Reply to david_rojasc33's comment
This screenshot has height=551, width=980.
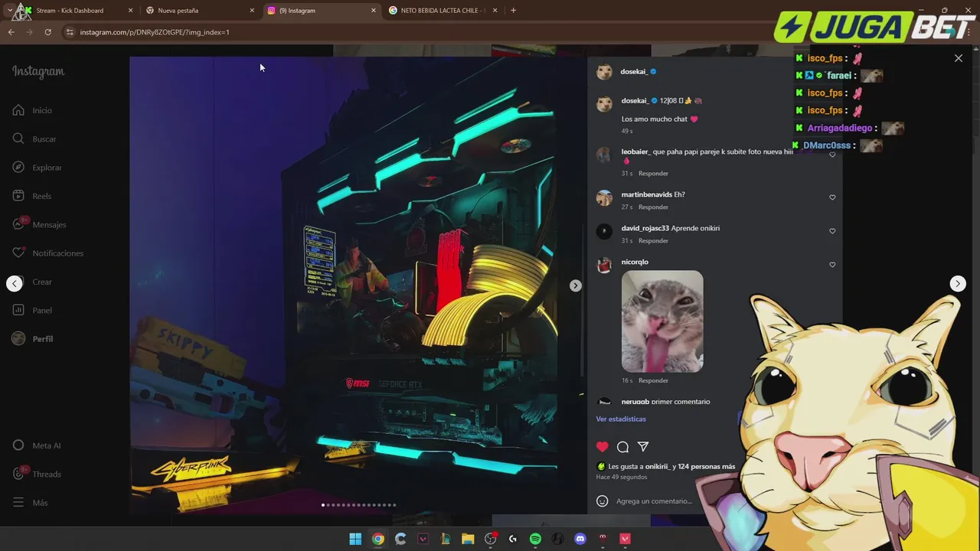pyautogui.click(x=653, y=240)
